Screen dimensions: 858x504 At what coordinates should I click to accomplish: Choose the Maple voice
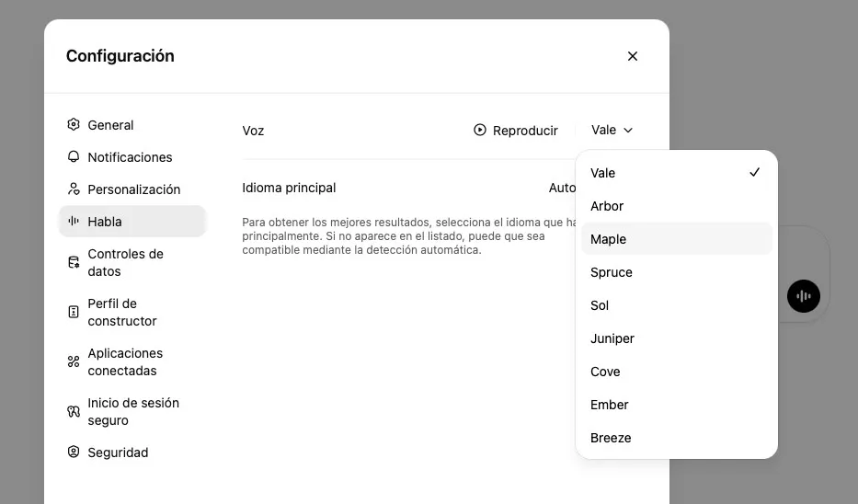677,238
